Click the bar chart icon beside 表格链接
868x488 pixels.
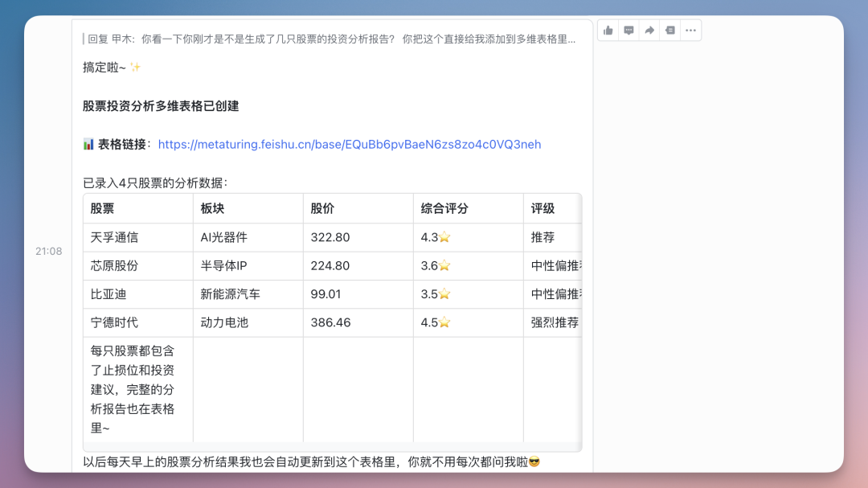pyautogui.click(x=89, y=144)
